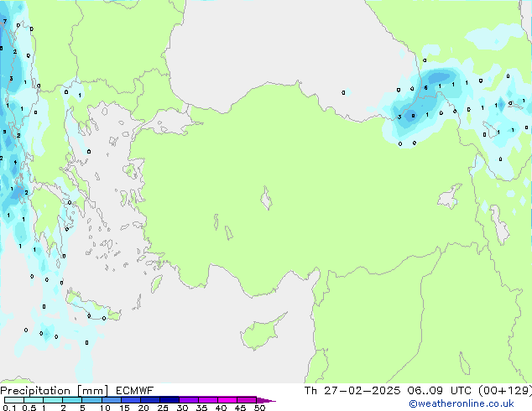Screen dimensions: 532x411
Task: Click the '(00+129)' forecast offset text
Action: [503, 390]
